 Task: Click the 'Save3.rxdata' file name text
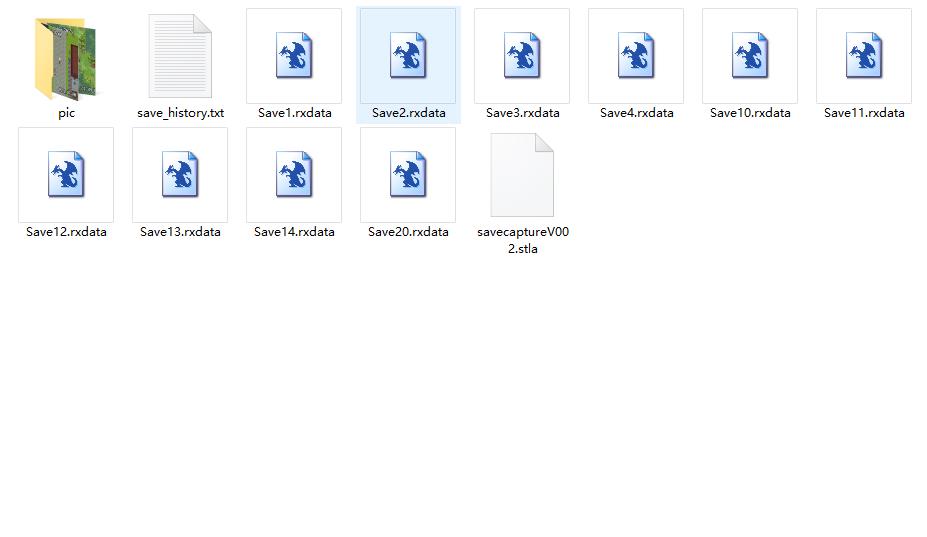pyautogui.click(x=523, y=113)
